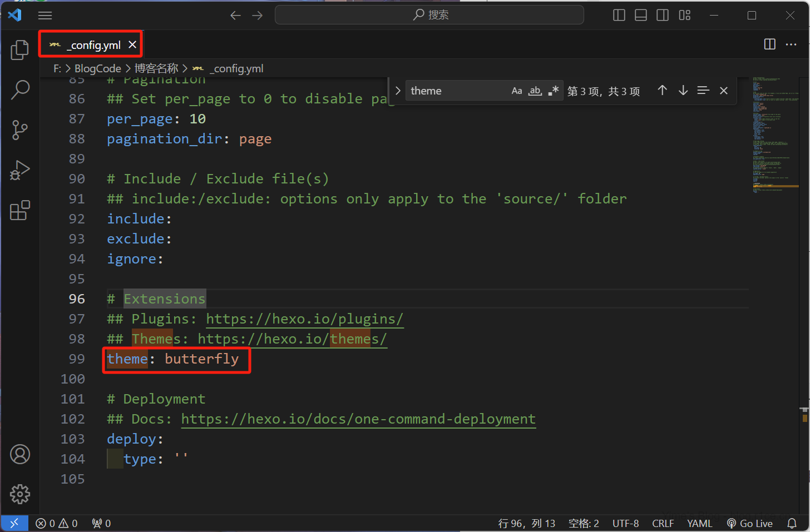810x532 pixels.
Task: Open the Accounts menu icon
Action: pyautogui.click(x=20, y=454)
